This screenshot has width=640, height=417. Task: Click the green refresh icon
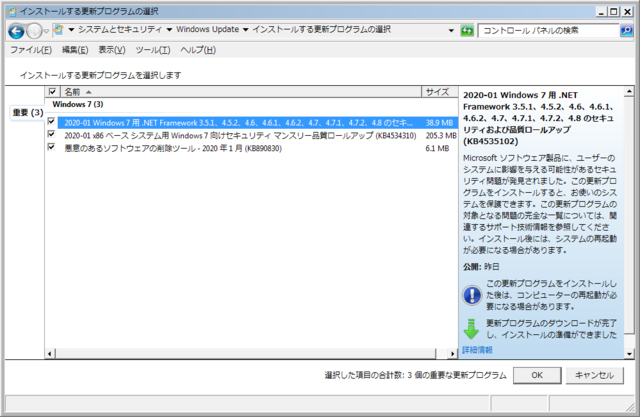[467, 31]
